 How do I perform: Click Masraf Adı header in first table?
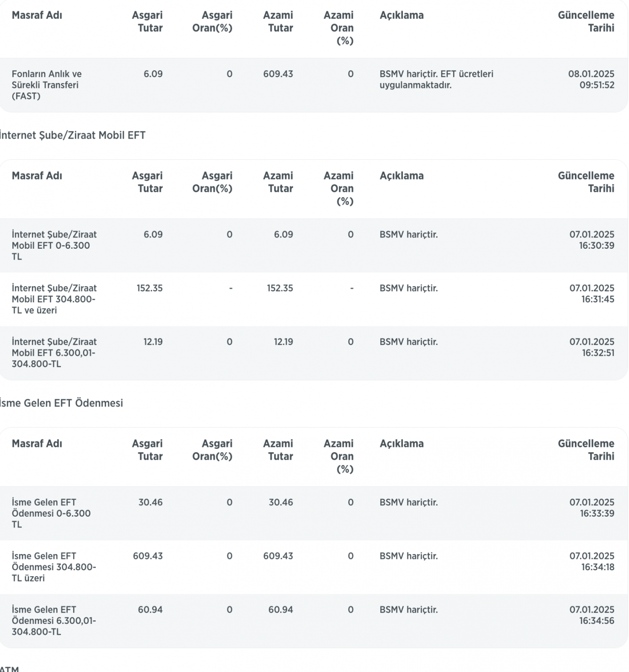coord(37,15)
